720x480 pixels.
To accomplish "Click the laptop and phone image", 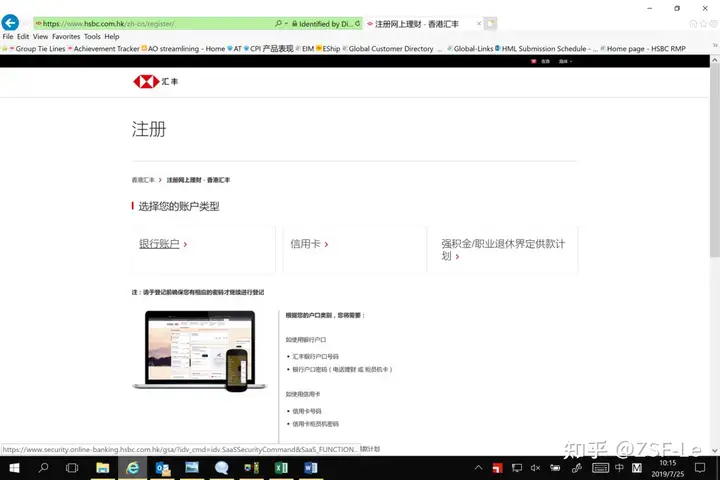I will tap(200, 351).
